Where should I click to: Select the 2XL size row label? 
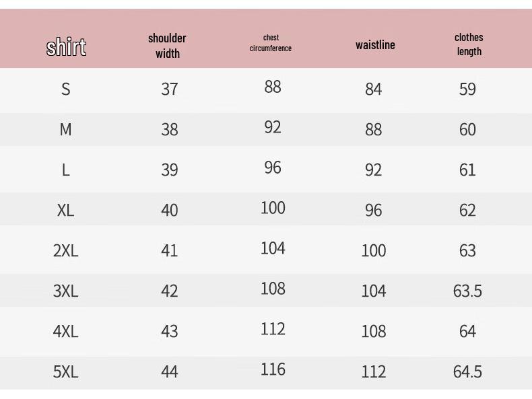point(65,250)
